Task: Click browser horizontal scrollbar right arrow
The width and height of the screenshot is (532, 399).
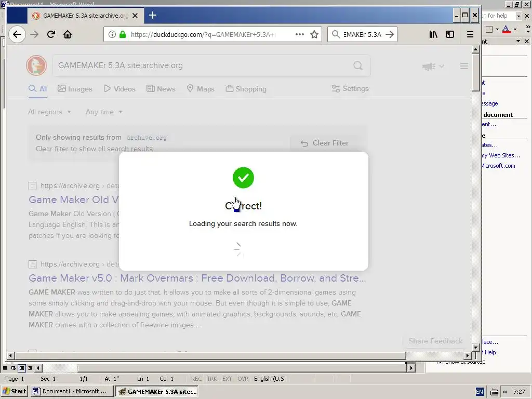Action: coord(468,355)
